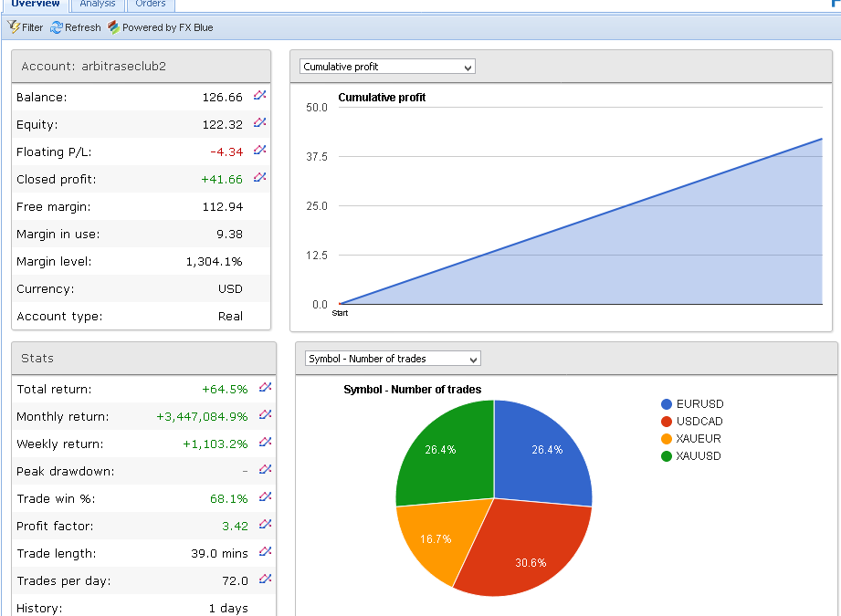Refresh the account data

pyautogui.click(x=76, y=27)
